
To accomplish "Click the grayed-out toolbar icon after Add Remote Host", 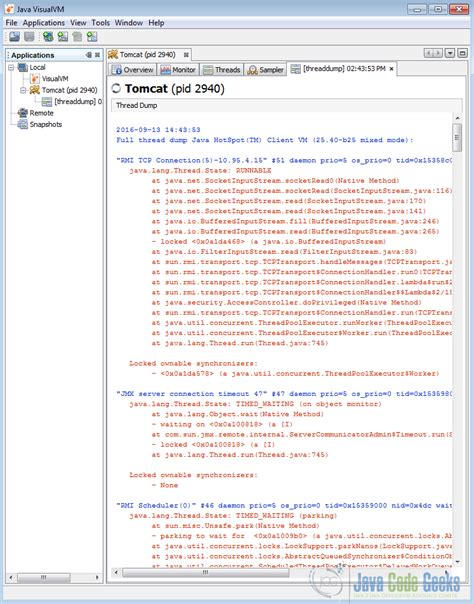I will (x=77, y=37).
